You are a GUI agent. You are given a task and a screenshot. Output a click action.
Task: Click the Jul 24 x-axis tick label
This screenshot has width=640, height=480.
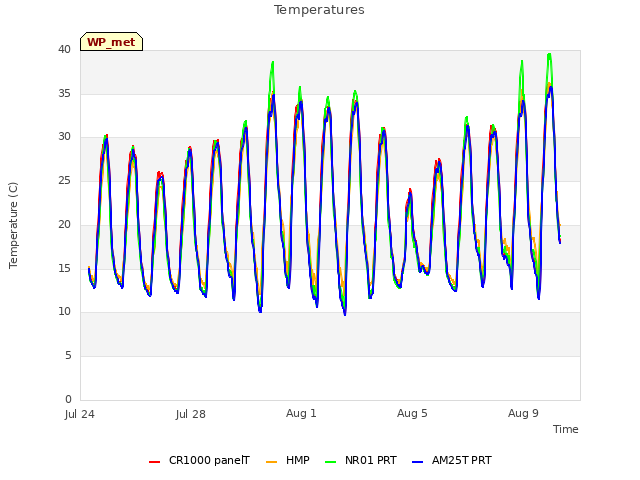coord(80,414)
